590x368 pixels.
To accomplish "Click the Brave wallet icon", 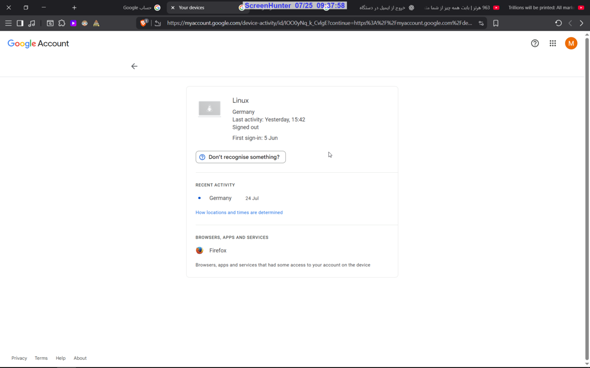I will [50, 23].
